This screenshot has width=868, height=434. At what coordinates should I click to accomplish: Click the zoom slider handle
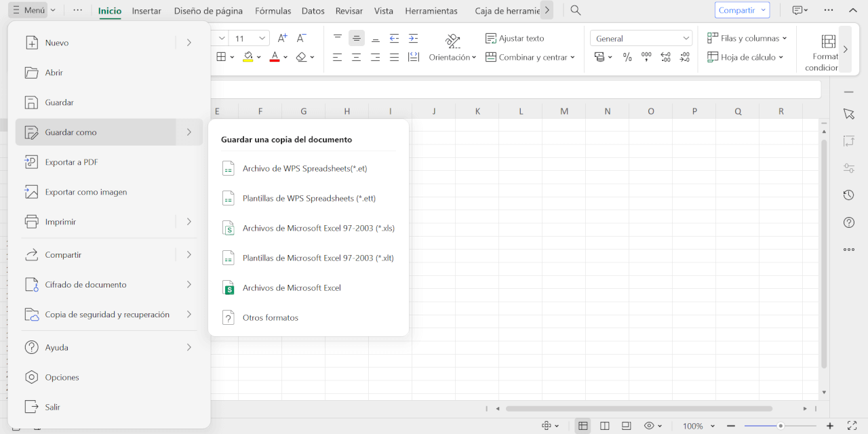[x=781, y=426]
